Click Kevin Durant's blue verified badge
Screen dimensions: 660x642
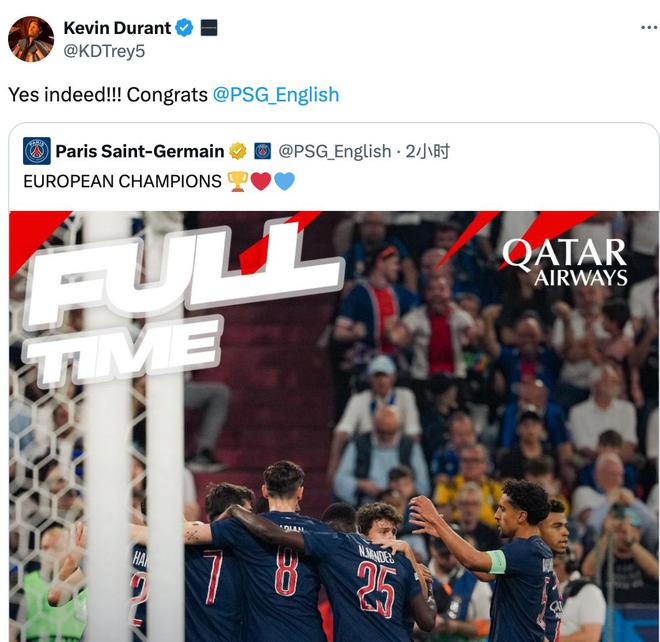click(x=184, y=28)
